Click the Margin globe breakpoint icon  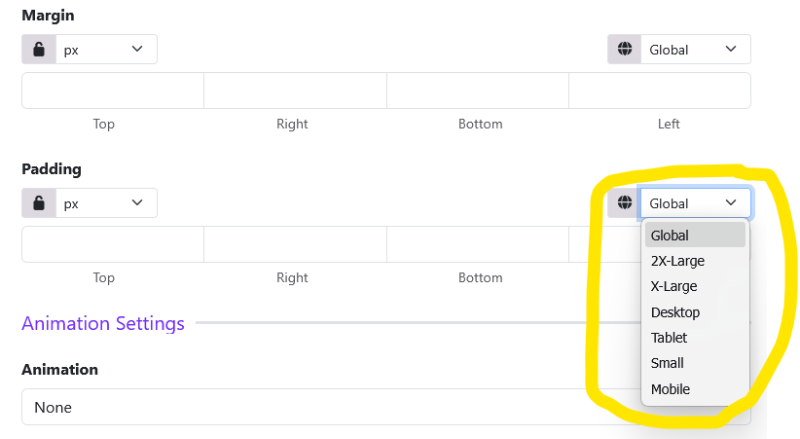click(x=624, y=50)
